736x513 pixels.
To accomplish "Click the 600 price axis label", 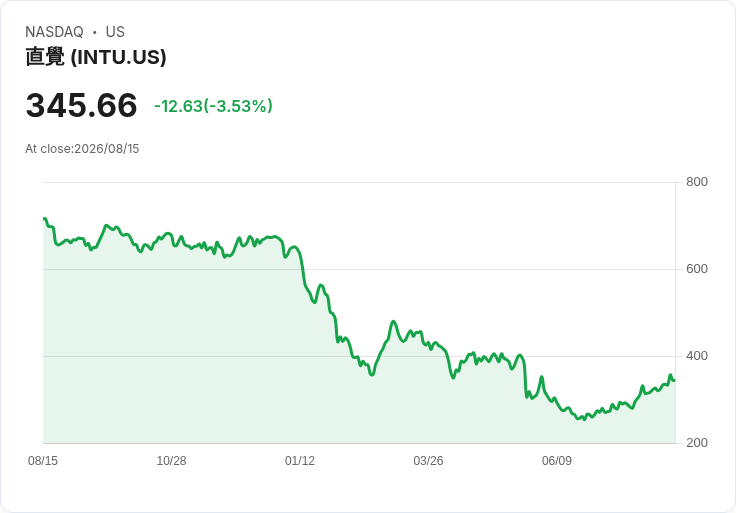I will coord(697,269).
